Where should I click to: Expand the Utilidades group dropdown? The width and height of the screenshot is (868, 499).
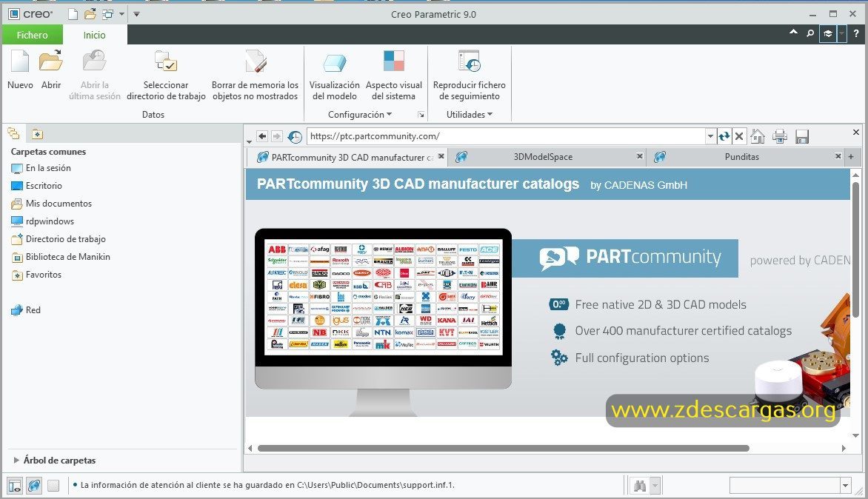pos(470,115)
